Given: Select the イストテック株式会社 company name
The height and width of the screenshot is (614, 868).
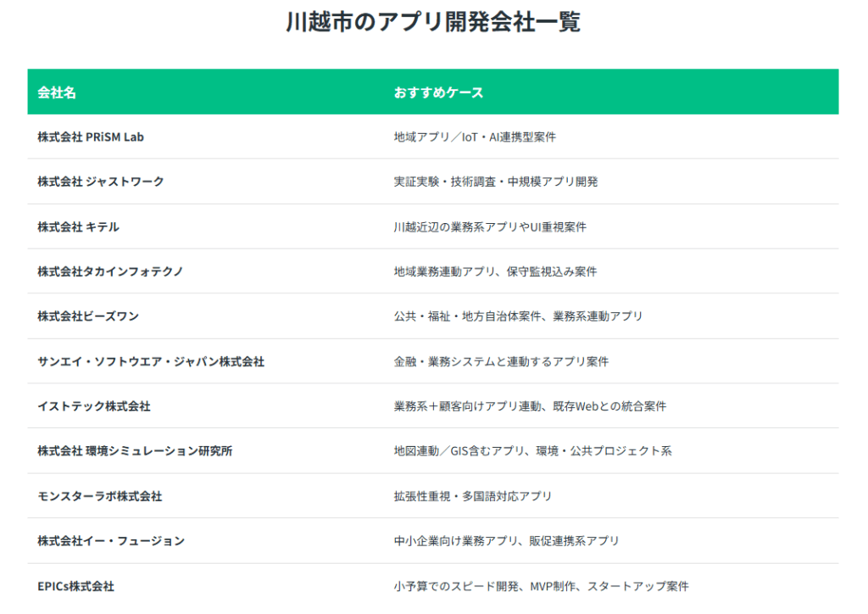Looking at the screenshot, I should point(94,406).
